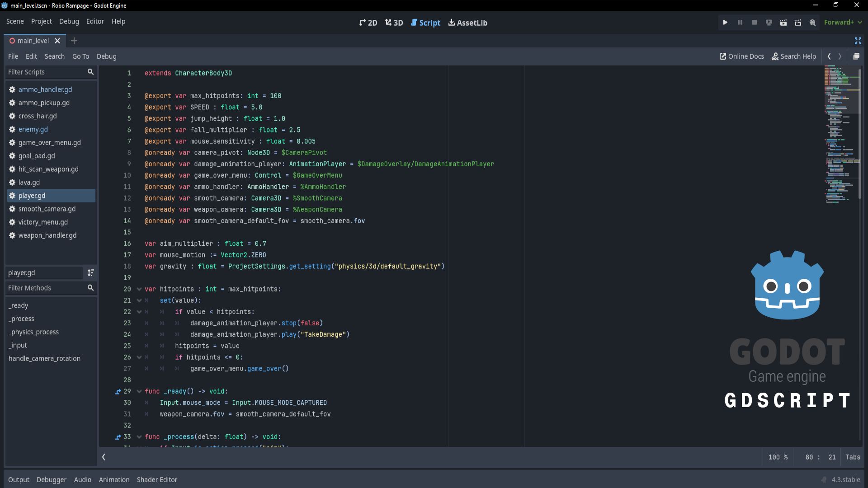Image resolution: width=868 pixels, height=488 pixels.
Task: Stop the running project
Action: [755, 23]
